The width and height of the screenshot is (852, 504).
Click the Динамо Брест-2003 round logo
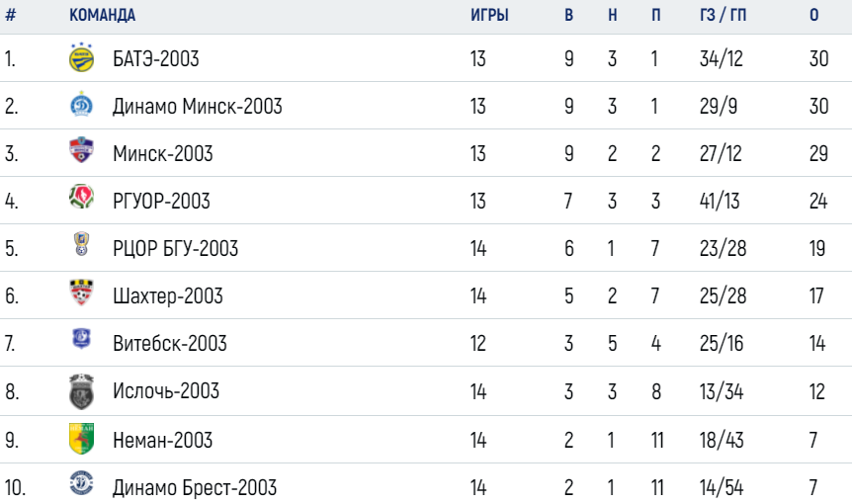point(81,483)
